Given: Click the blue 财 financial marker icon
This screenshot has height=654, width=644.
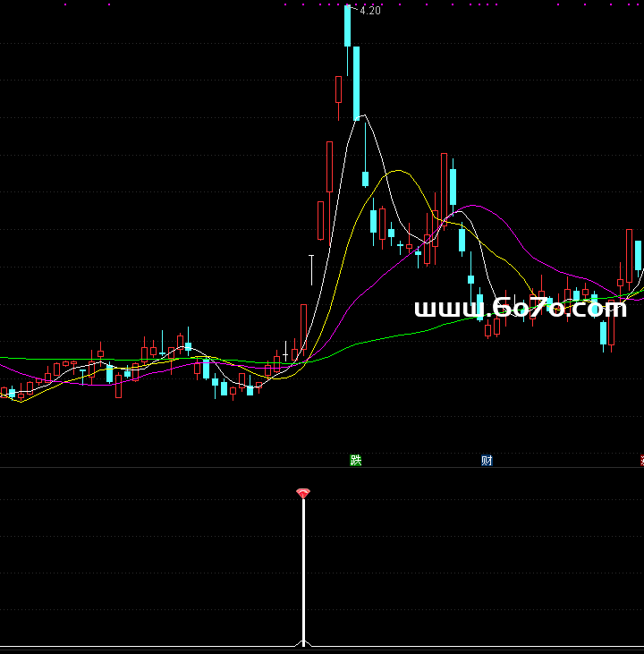Looking at the screenshot, I should tap(487, 461).
